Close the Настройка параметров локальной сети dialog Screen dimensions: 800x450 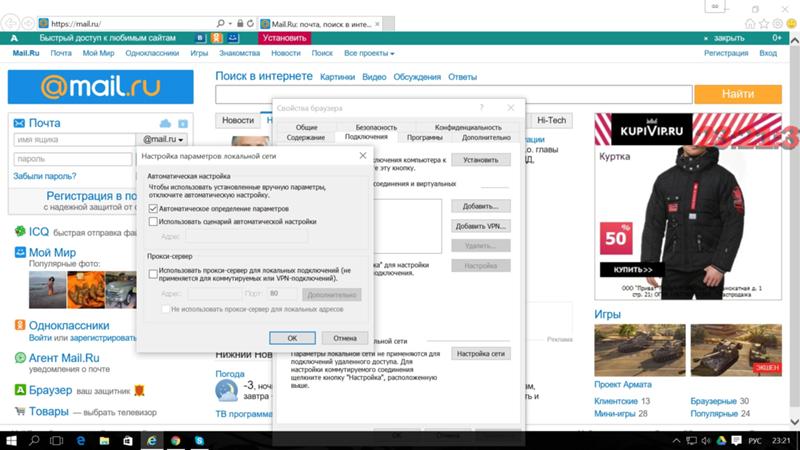363,156
